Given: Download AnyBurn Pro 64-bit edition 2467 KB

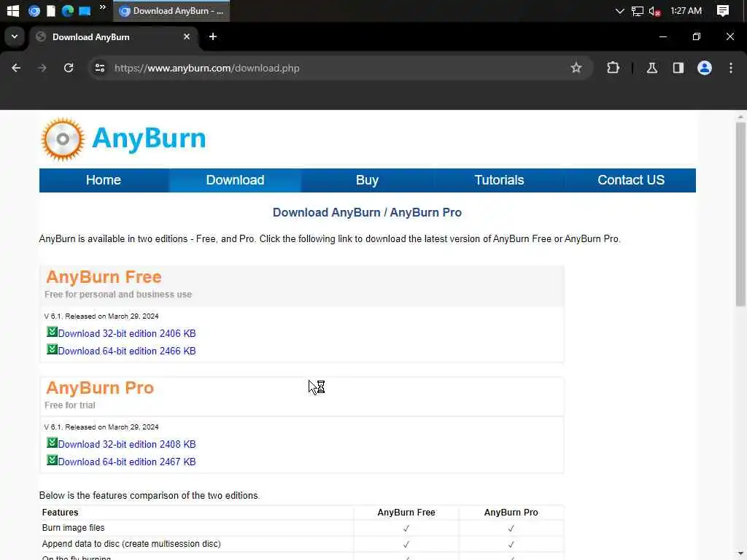Looking at the screenshot, I should point(127,462).
